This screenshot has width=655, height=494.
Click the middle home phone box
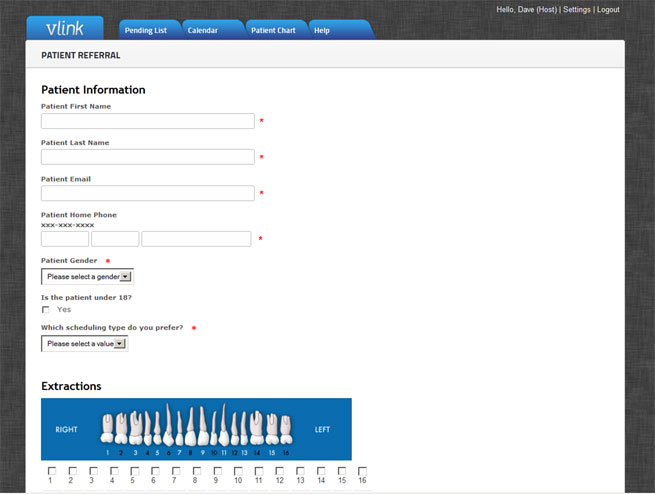(115, 239)
